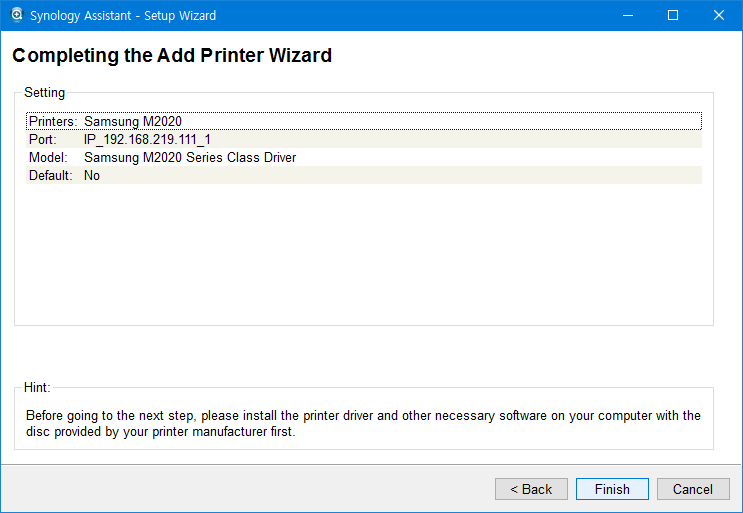The height and width of the screenshot is (513, 743).
Task: Close the Setup Wizard window
Action: pyautogui.click(x=719, y=15)
